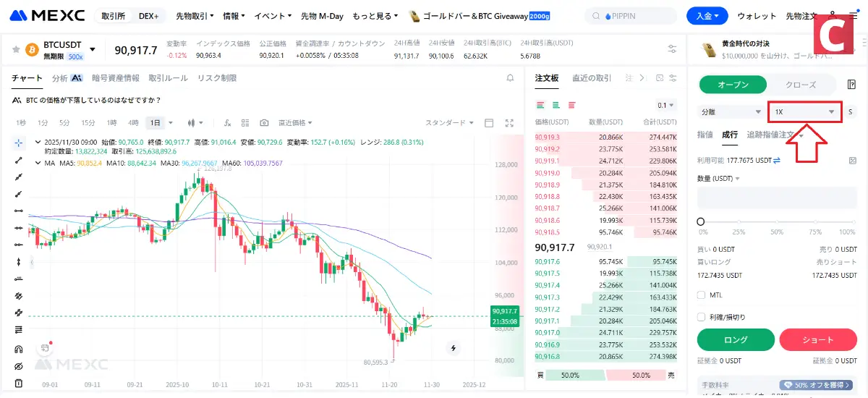
Task: Click the 入金 deposit button
Action: [707, 15]
